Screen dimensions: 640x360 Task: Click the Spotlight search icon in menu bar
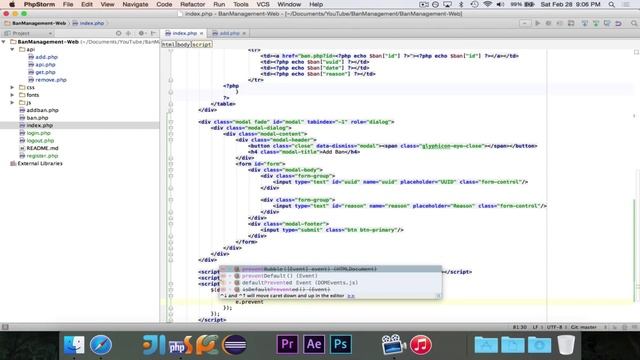coord(611,4)
